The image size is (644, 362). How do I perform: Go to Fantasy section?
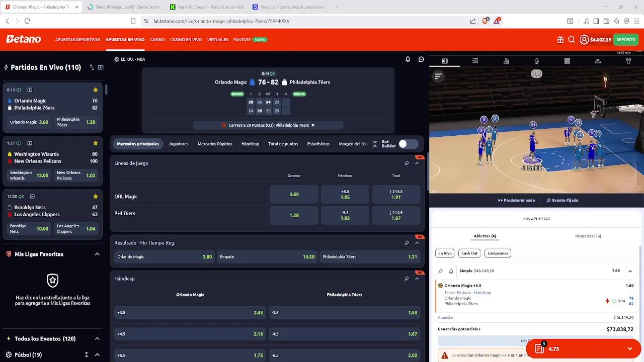tap(242, 40)
